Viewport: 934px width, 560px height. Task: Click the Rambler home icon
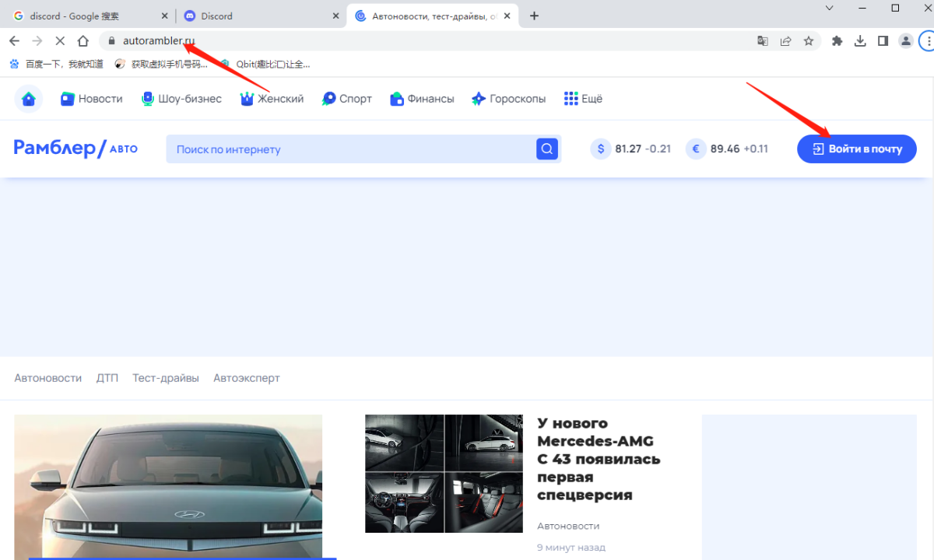(29, 99)
